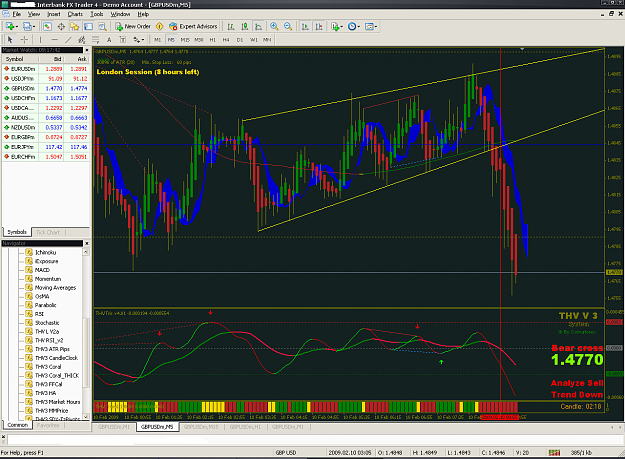
Task: Switch to Favorites tab in Navigator
Action: [x=47, y=425]
